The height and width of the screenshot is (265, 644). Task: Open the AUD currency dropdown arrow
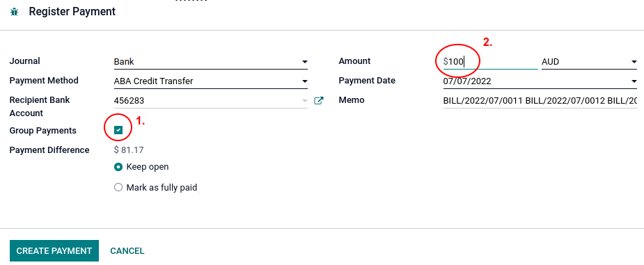(x=634, y=62)
